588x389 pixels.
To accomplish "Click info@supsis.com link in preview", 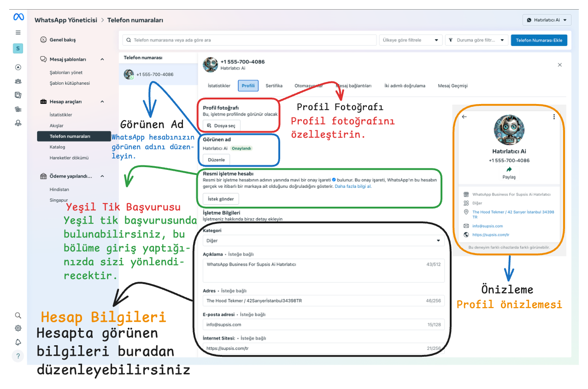I will (488, 226).
